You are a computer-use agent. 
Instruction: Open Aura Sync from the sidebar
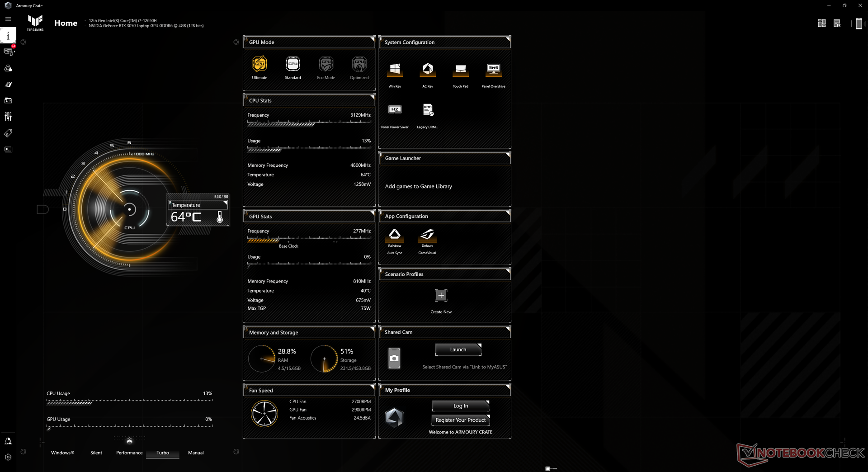coord(8,68)
